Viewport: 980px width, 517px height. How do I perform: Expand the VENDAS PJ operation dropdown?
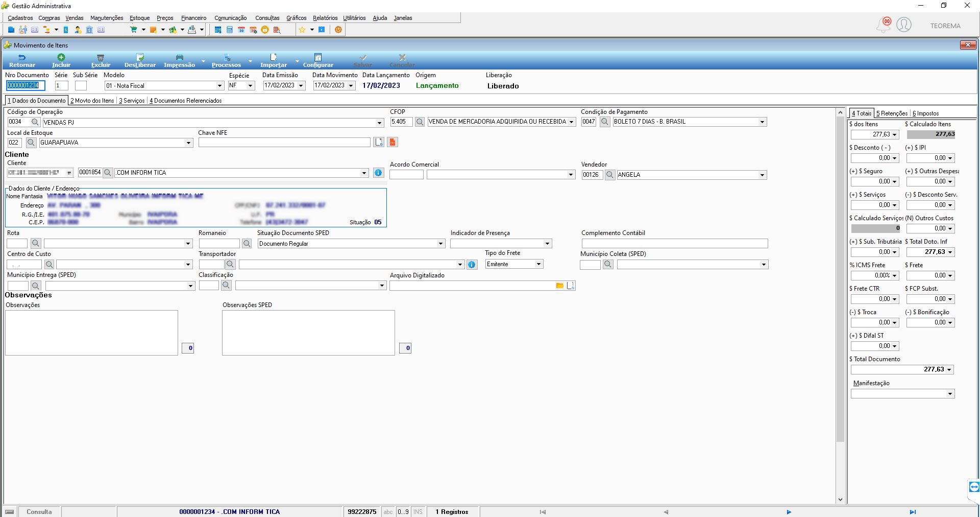(x=379, y=123)
